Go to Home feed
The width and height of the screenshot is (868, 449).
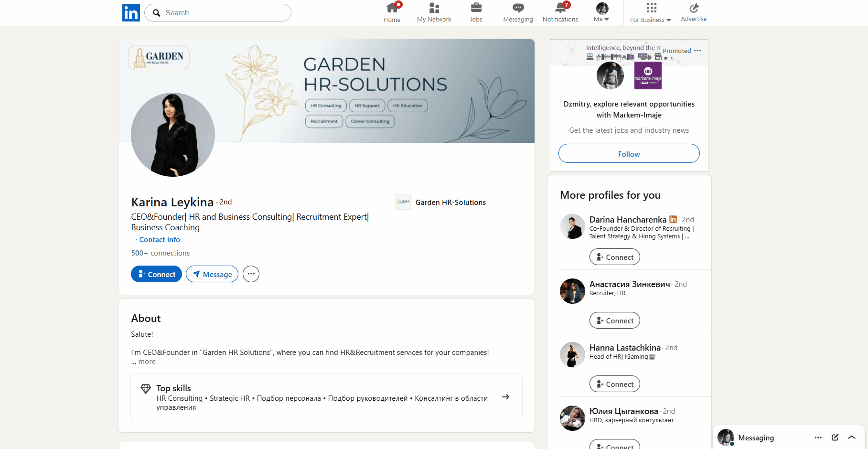point(392,13)
